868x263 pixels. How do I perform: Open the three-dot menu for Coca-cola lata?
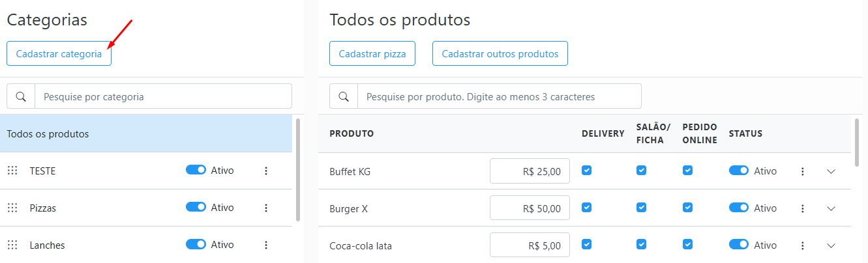click(803, 245)
